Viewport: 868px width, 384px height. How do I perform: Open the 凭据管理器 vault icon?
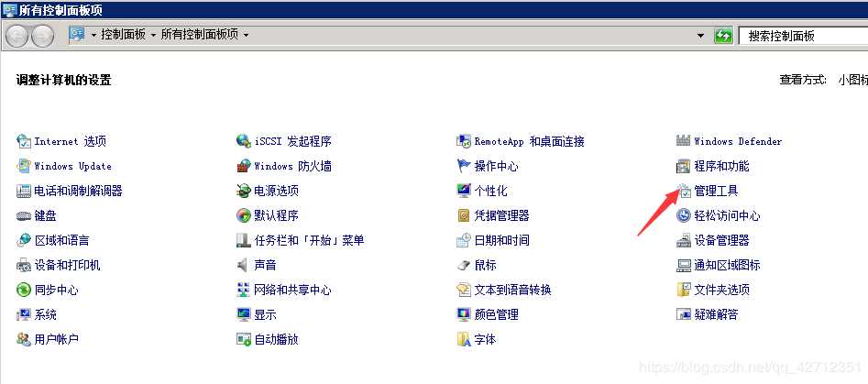[464, 215]
